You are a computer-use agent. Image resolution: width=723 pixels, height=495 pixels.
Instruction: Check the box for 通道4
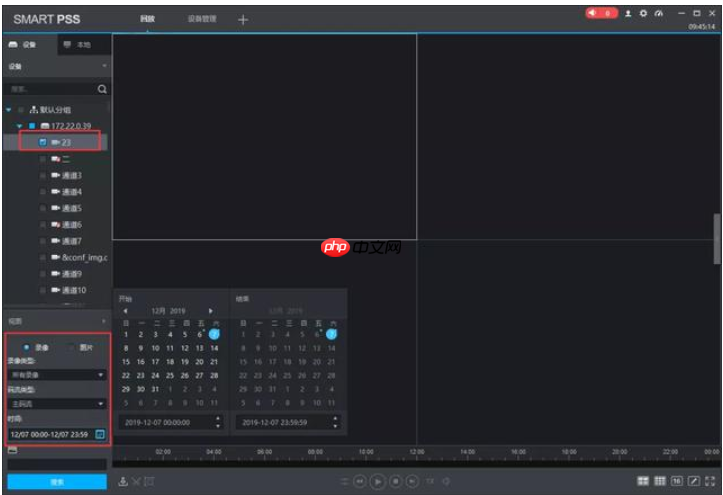[42, 192]
